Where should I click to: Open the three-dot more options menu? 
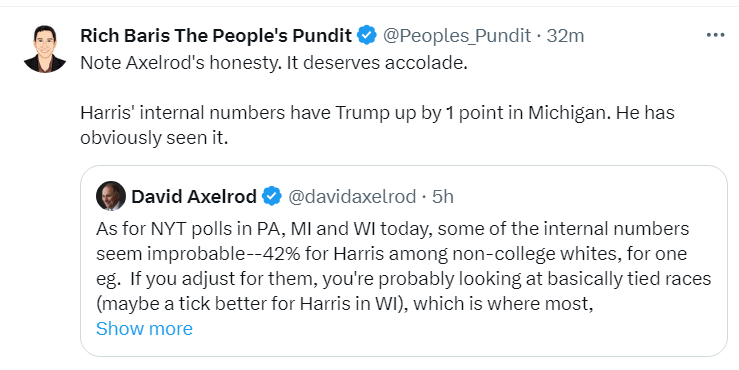coord(715,35)
